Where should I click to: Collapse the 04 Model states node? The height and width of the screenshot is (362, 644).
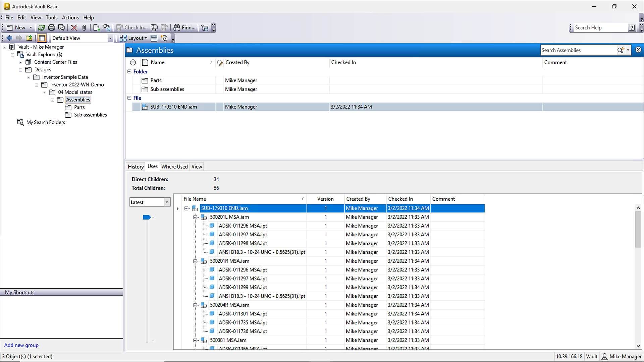click(x=44, y=92)
